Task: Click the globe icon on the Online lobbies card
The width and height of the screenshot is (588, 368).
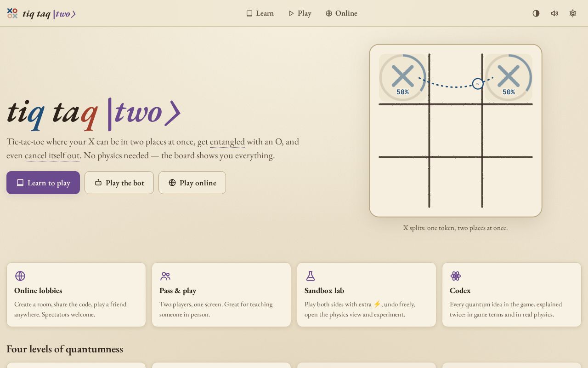Action: (x=20, y=276)
